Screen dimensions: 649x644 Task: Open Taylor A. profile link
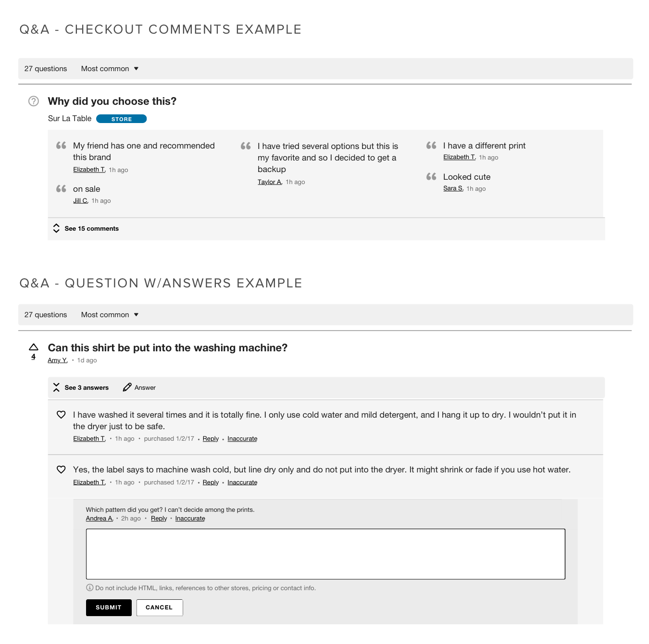click(269, 182)
